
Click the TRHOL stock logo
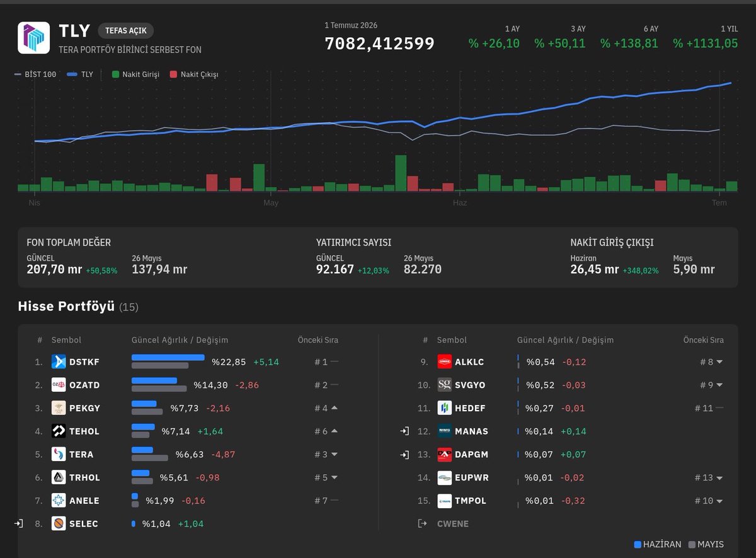(x=59, y=477)
